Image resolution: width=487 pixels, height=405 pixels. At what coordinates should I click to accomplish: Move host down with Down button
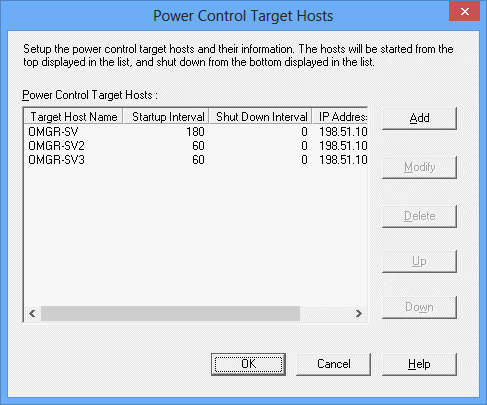[419, 307]
